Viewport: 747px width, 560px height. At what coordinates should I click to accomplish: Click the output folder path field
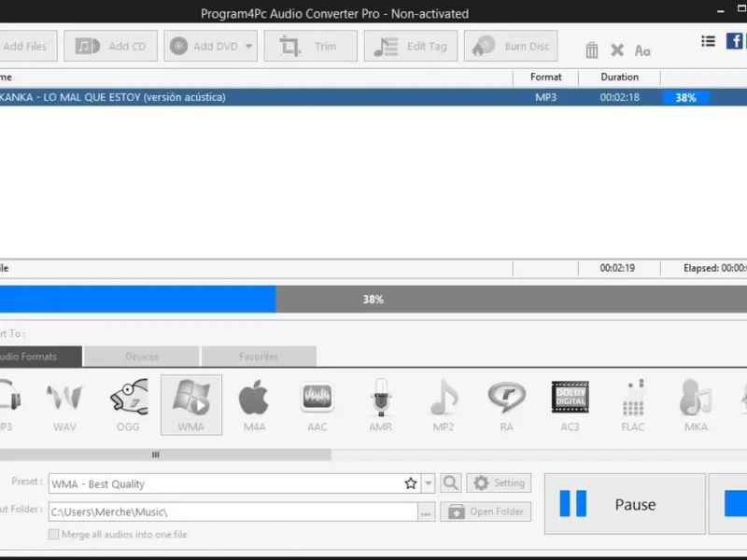coord(233,511)
